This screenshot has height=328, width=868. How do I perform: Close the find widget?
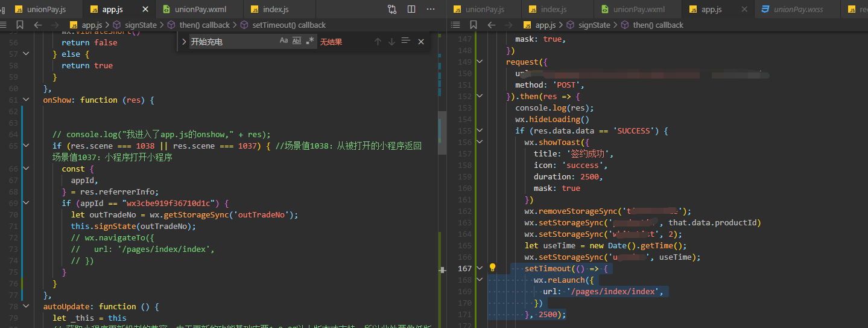point(421,42)
